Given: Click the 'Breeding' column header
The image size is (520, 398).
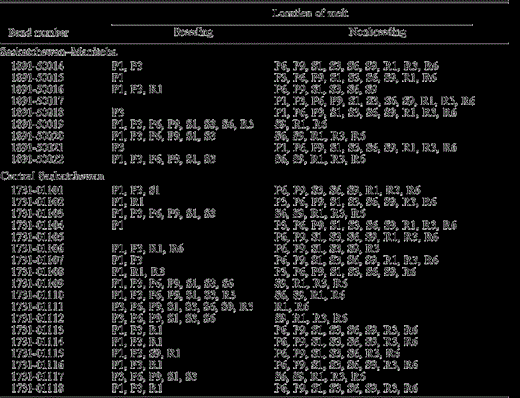Looking at the screenshot, I should (x=193, y=32).
